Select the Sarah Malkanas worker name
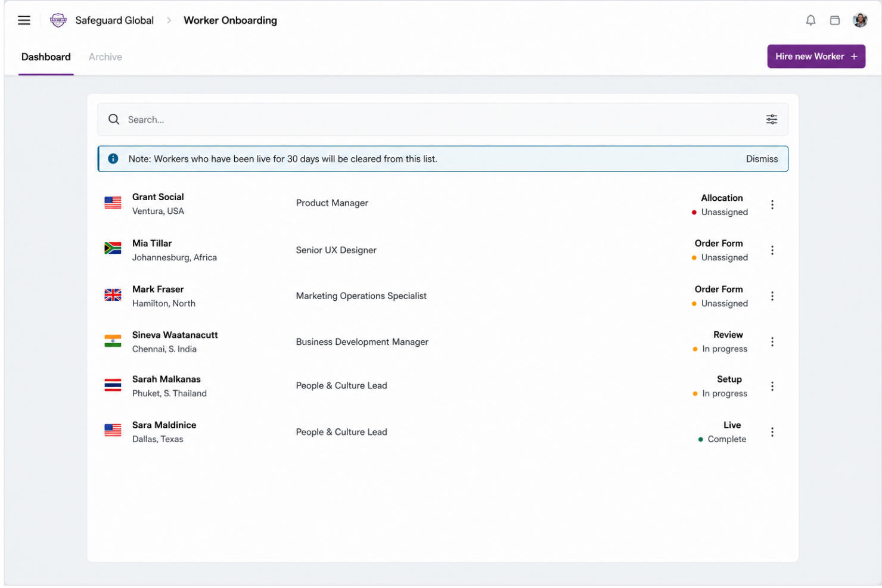This screenshot has height=588, width=882. click(166, 379)
